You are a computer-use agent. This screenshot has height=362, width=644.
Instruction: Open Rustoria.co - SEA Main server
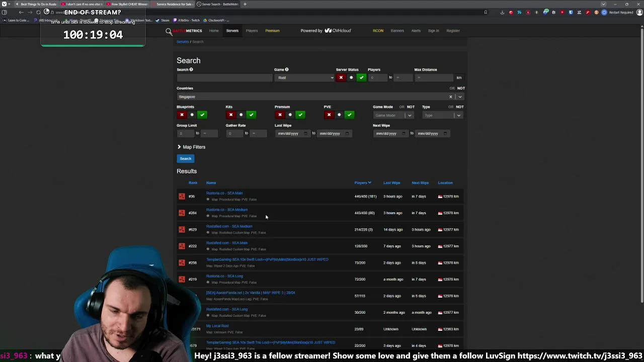click(224, 193)
